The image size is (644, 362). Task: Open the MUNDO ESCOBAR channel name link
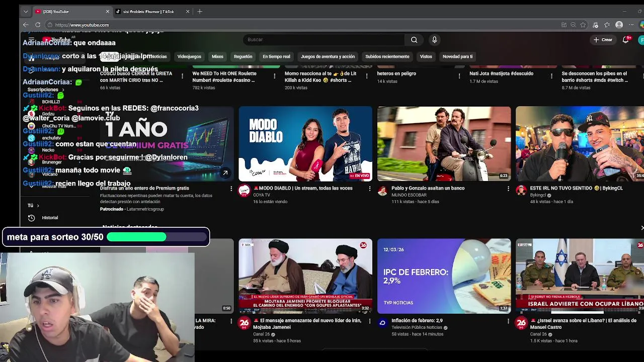pos(409,195)
